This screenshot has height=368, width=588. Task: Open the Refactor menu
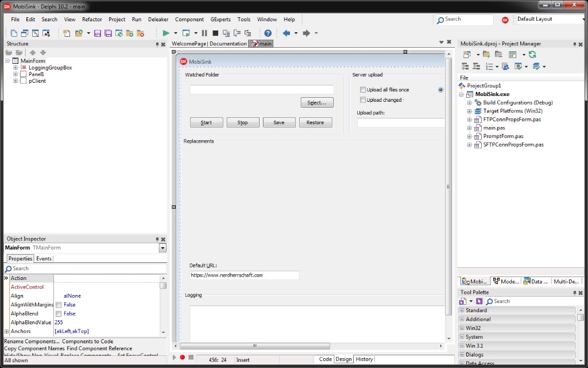[x=92, y=20]
